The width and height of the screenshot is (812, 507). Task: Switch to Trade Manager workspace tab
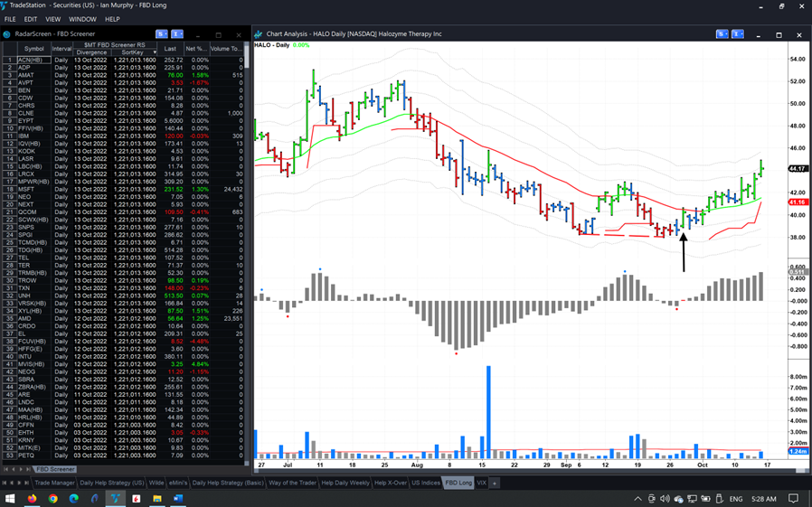(54, 483)
